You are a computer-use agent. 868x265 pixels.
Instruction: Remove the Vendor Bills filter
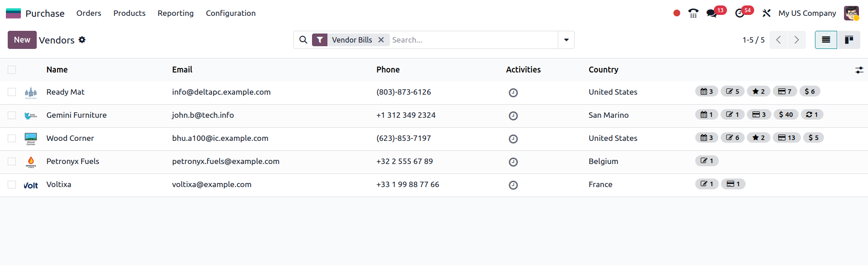pos(381,40)
